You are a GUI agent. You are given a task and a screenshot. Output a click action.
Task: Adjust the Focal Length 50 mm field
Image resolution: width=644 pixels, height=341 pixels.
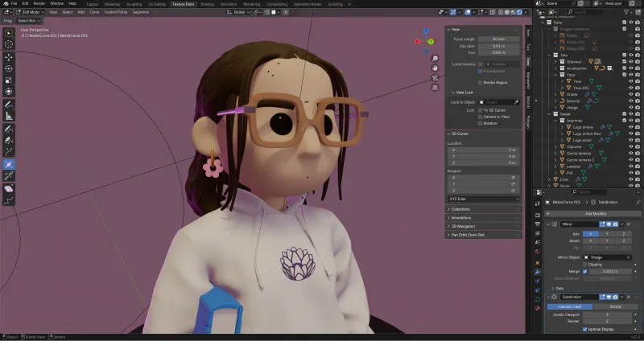click(x=498, y=39)
